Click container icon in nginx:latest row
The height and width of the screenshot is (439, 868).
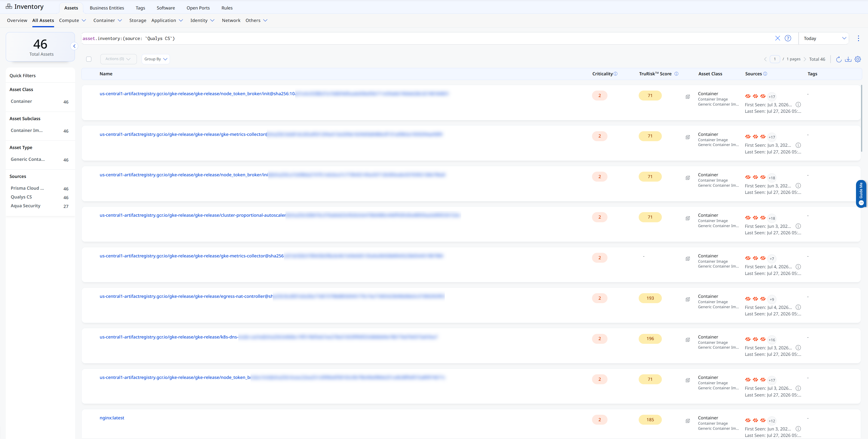coord(688,421)
